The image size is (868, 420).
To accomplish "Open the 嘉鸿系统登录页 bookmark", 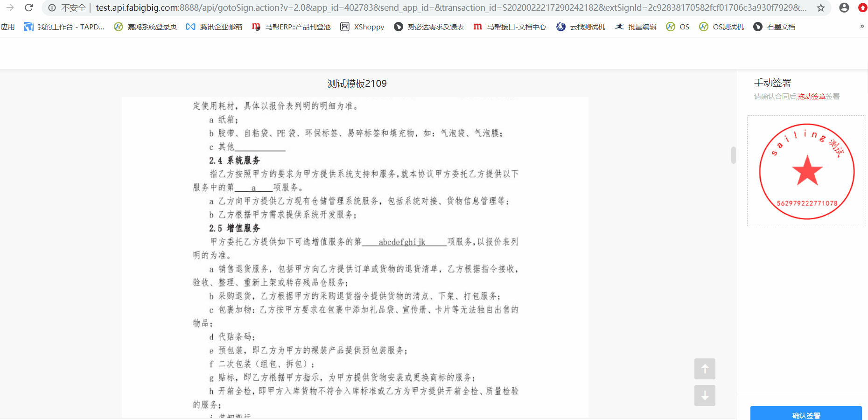I will tap(144, 27).
